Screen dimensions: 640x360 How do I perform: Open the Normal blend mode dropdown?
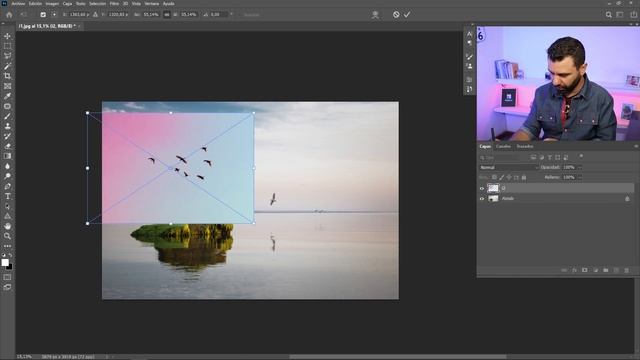(509, 167)
